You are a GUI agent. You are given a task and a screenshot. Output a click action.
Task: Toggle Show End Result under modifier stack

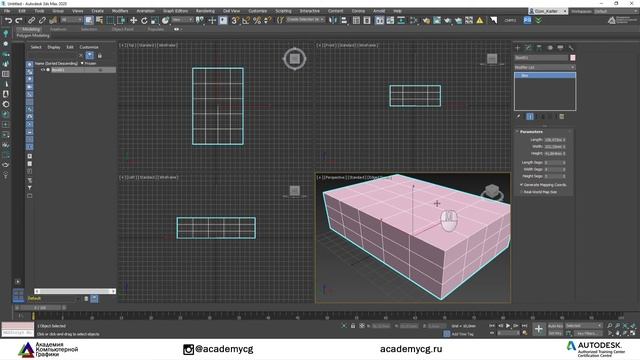(530, 116)
